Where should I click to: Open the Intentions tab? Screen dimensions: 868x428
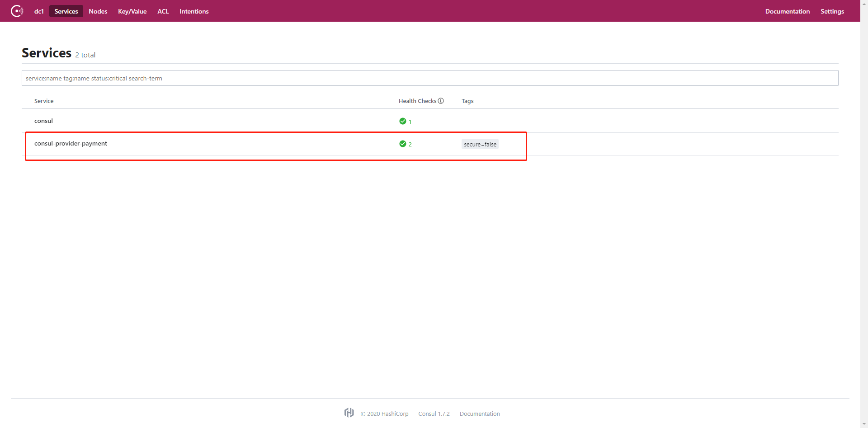tap(194, 11)
